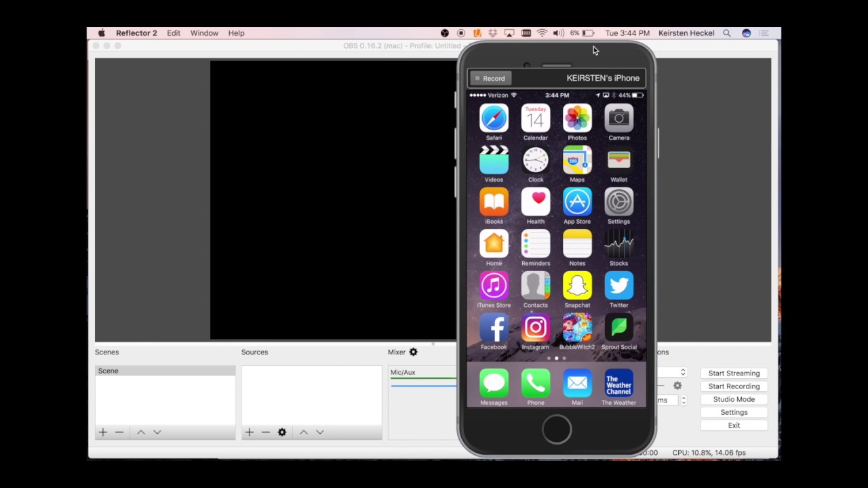Open the Reflector 2 menu
The height and width of the screenshot is (488, 868).
click(x=136, y=33)
